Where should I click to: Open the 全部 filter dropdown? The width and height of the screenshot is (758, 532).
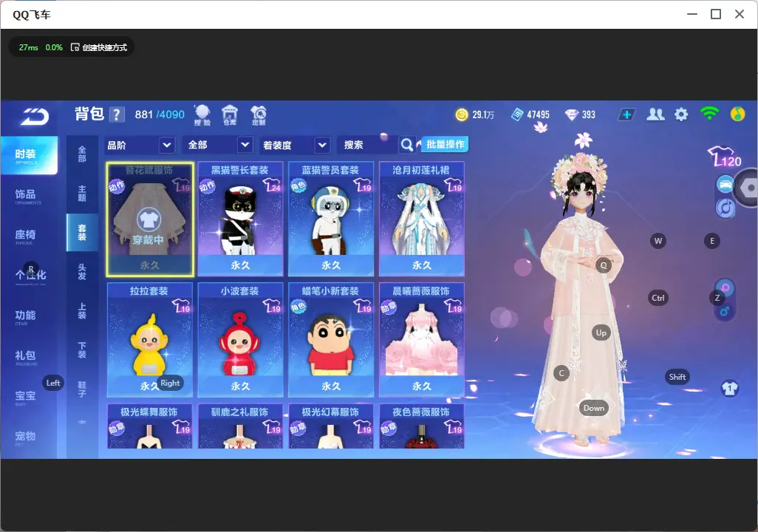click(218, 145)
